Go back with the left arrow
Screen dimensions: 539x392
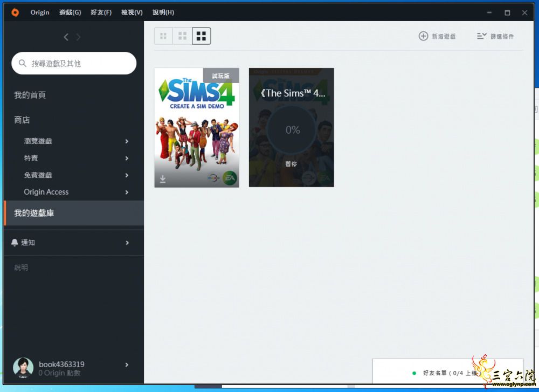click(66, 37)
